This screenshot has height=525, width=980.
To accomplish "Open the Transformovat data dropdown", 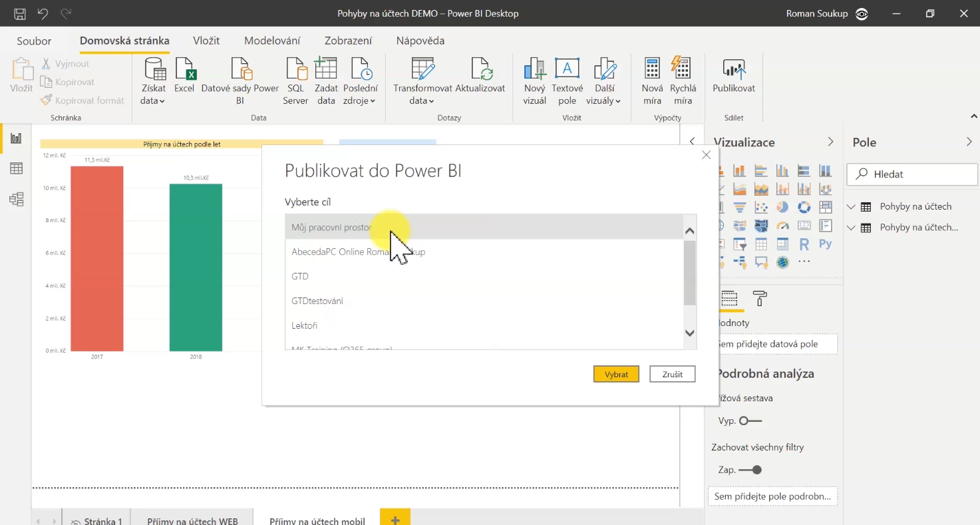I will (x=422, y=81).
